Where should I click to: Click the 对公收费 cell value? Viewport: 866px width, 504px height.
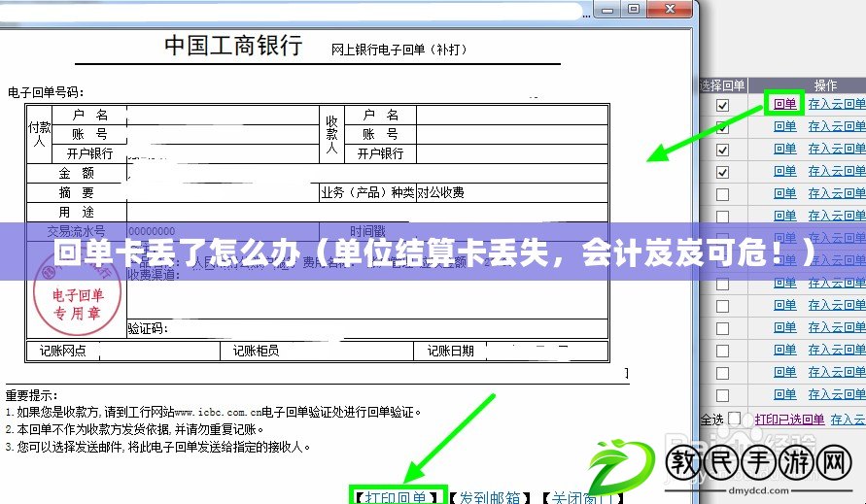click(440, 192)
